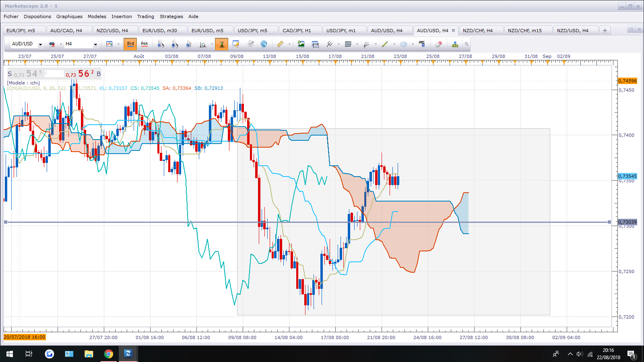The image size is (644, 362).
Task: Click the globe icon in toolbar
Action: click(264, 44)
